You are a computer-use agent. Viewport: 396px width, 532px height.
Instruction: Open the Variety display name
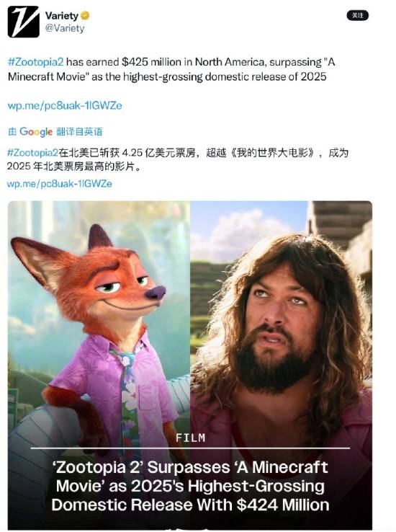coord(62,16)
